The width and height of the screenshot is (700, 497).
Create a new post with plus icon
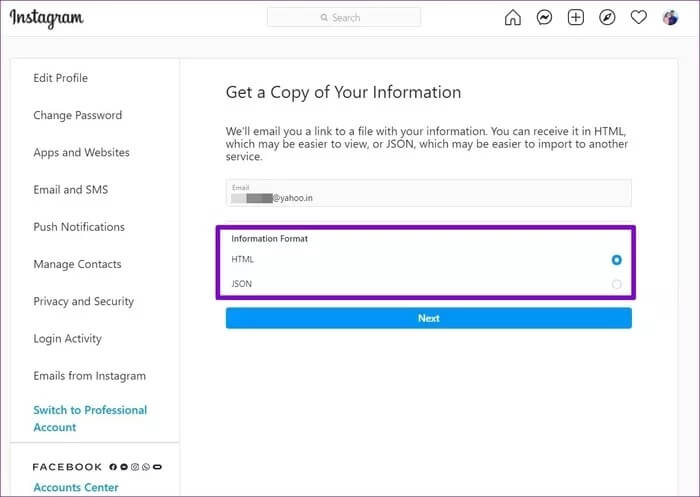click(x=575, y=18)
